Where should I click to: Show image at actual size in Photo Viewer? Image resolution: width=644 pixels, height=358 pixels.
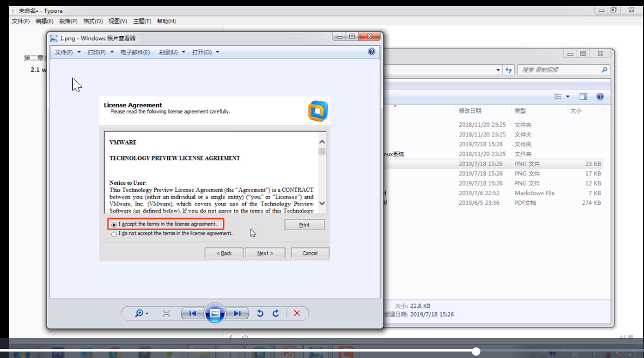point(166,314)
